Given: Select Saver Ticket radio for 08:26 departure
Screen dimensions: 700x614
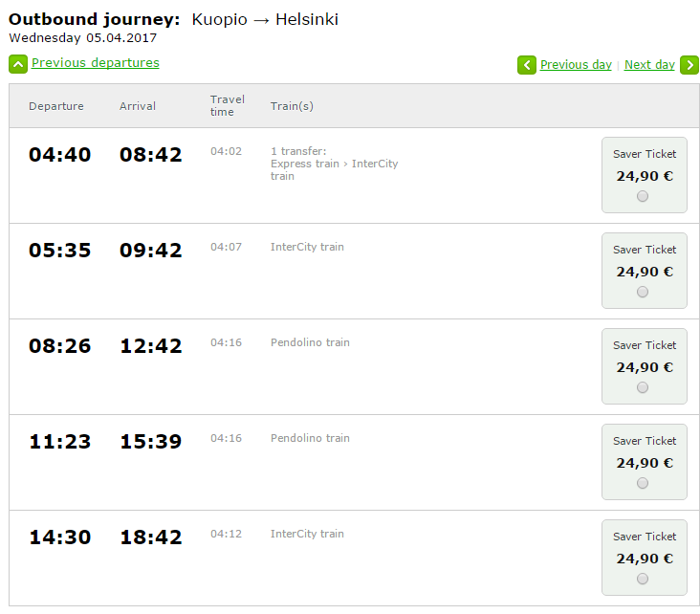Looking at the screenshot, I should click(x=643, y=387).
